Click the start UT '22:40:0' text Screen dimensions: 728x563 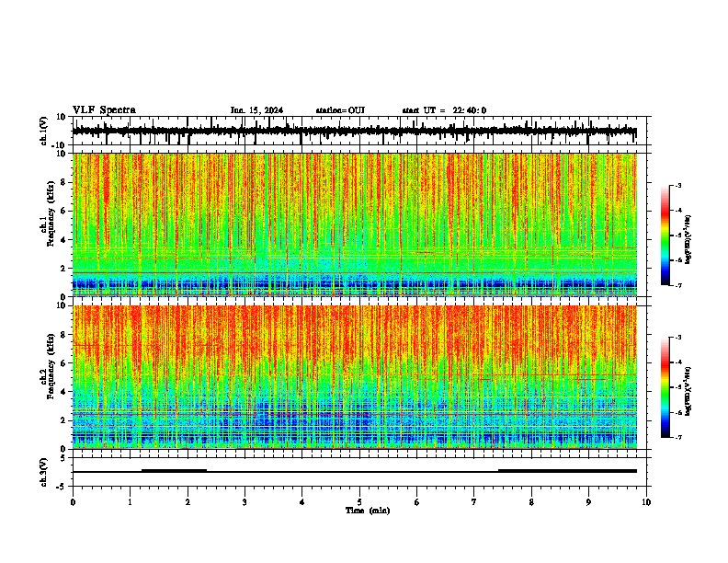(470, 110)
